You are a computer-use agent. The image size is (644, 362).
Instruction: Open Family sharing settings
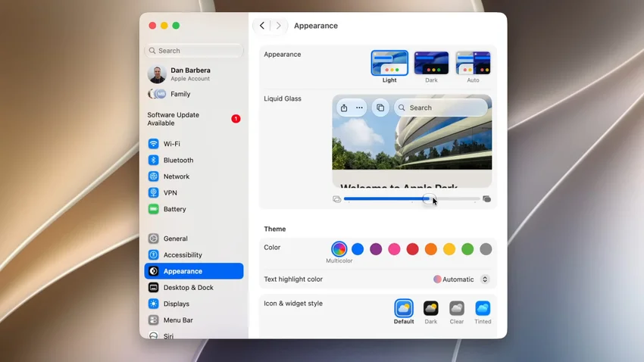[x=193, y=94]
